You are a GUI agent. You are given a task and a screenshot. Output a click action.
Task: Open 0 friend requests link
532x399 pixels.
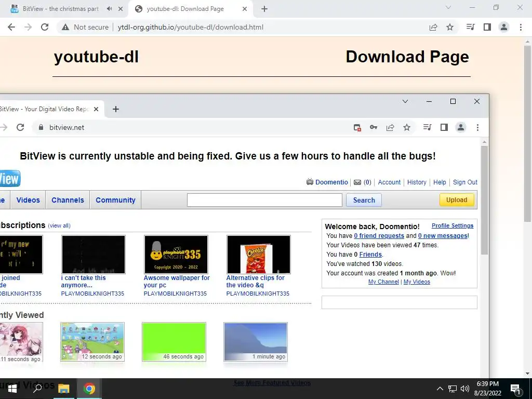[x=379, y=236]
